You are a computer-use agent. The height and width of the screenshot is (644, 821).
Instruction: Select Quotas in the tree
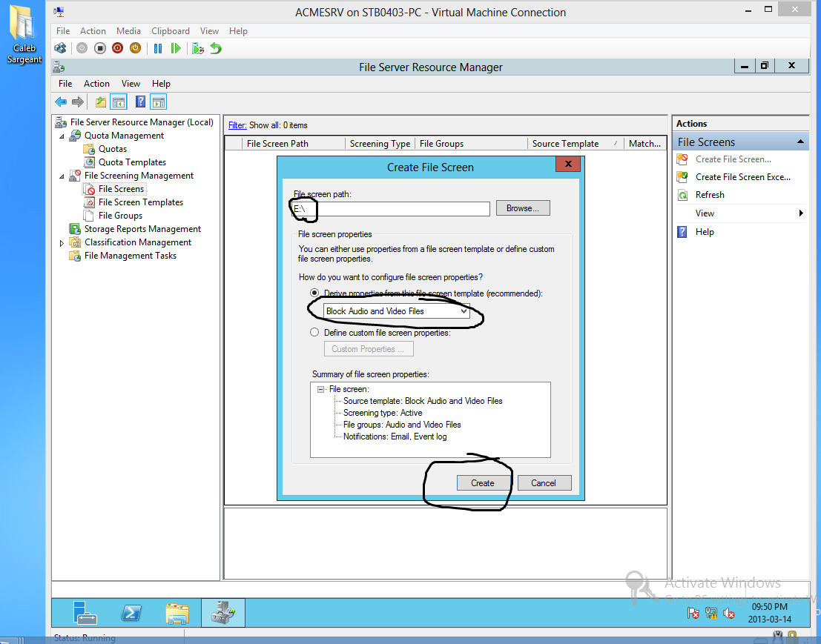click(x=113, y=149)
